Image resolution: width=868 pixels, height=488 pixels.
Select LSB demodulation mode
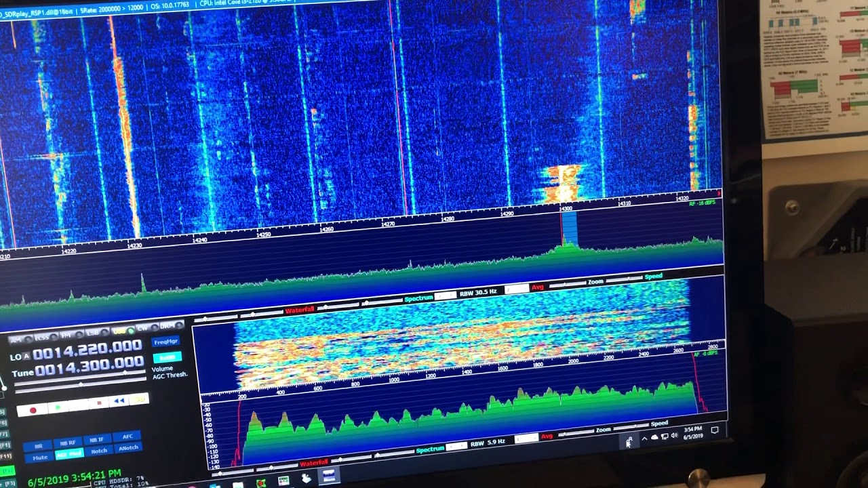(x=98, y=333)
